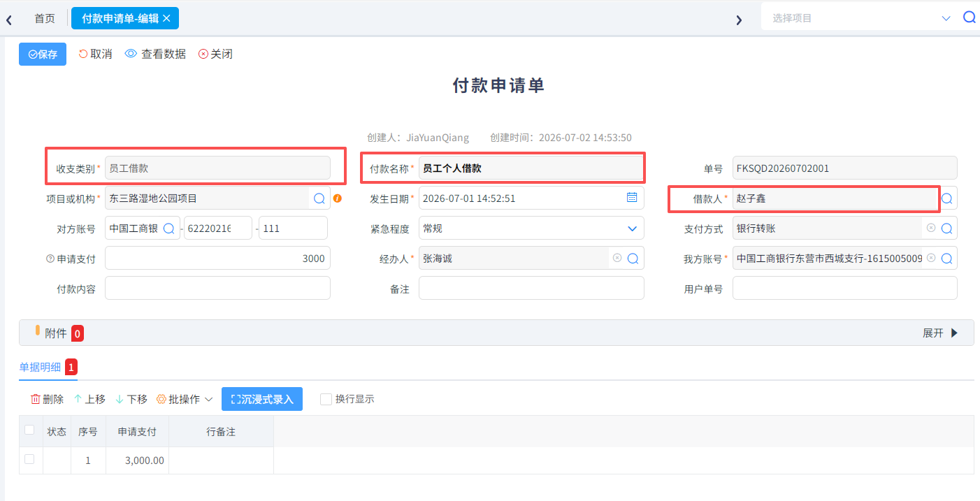Select the 单据明细 tab
980x501 pixels.
(40, 367)
